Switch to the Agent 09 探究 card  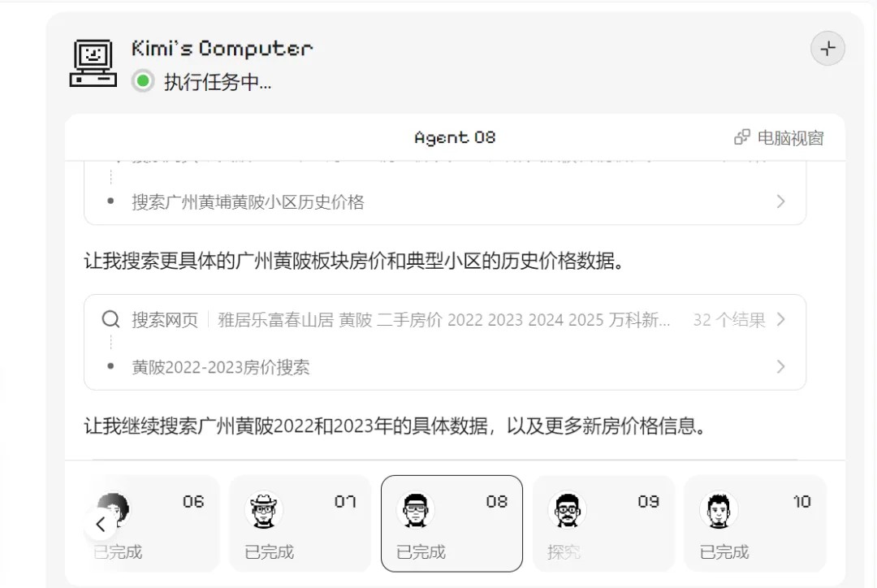[x=604, y=523]
